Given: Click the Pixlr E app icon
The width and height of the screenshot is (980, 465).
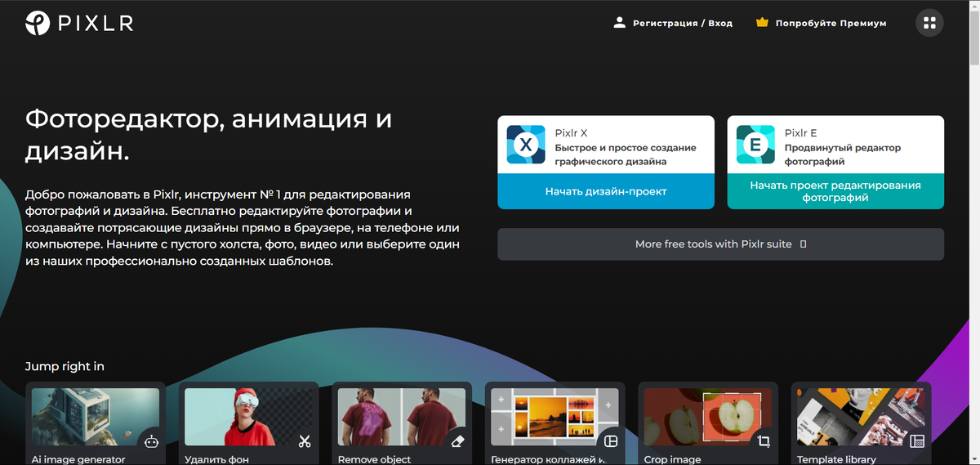Looking at the screenshot, I should click(755, 145).
